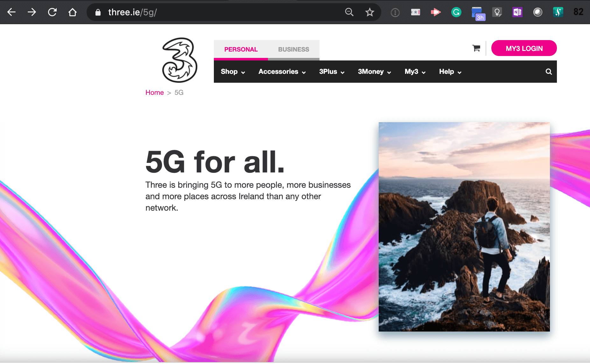Image resolution: width=590 pixels, height=364 pixels.
Task: Click the Three logo
Action: coord(179,60)
